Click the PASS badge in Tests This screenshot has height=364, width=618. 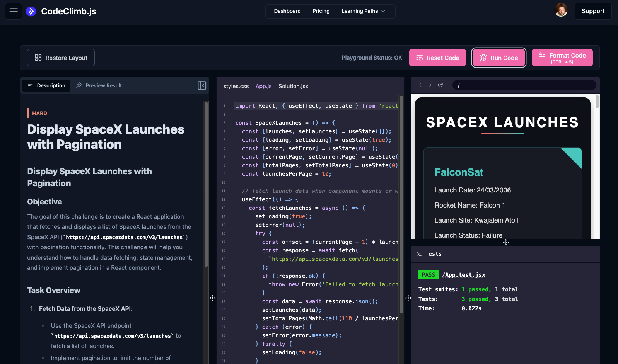429,275
